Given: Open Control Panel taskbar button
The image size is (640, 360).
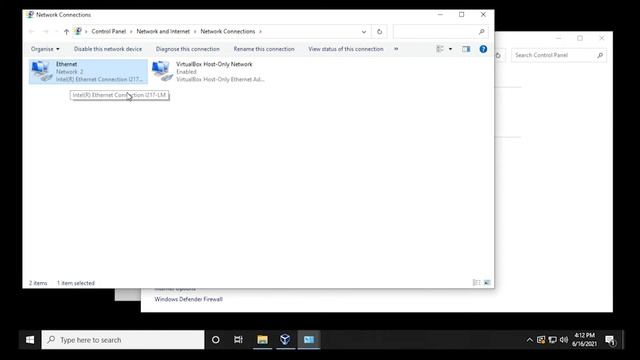Looking at the screenshot, I should (309, 340).
